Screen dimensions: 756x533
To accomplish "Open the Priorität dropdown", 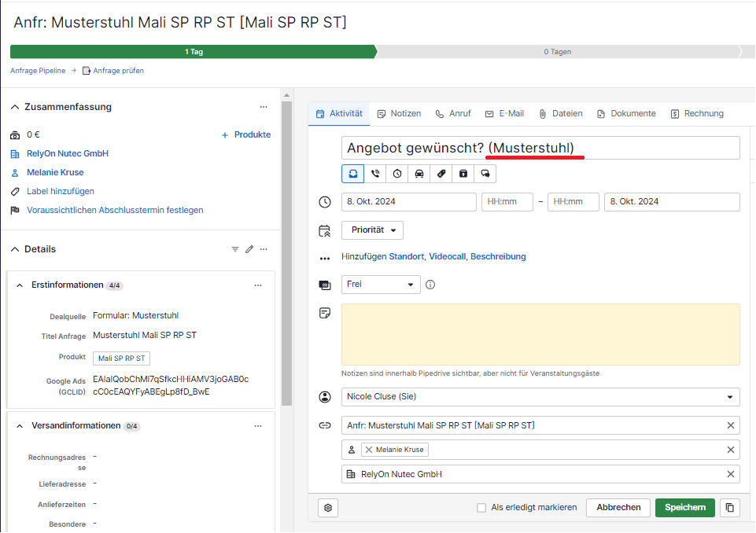I will point(372,230).
